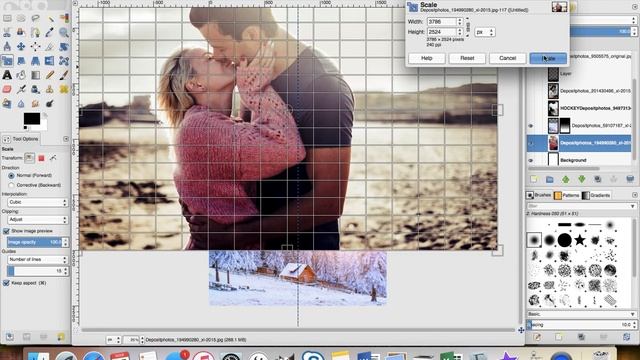This screenshot has height=360, width=640.
Task: Select the Move tool
Action: [21, 47]
